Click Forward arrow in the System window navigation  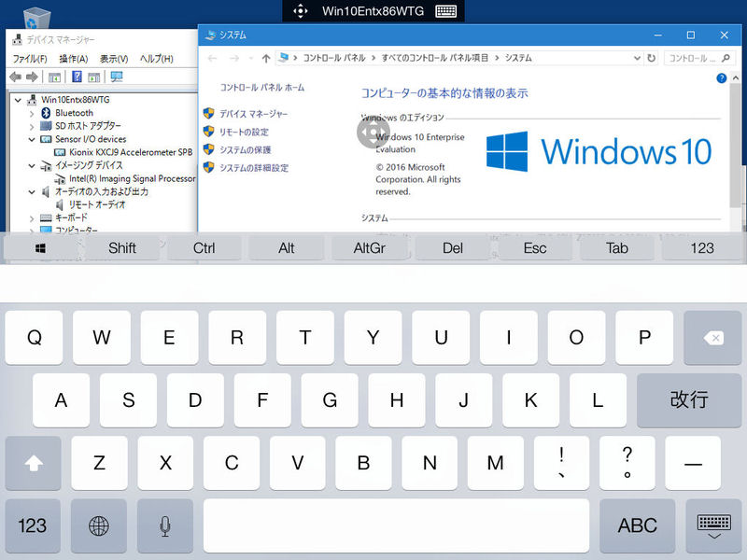tap(234, 58)
